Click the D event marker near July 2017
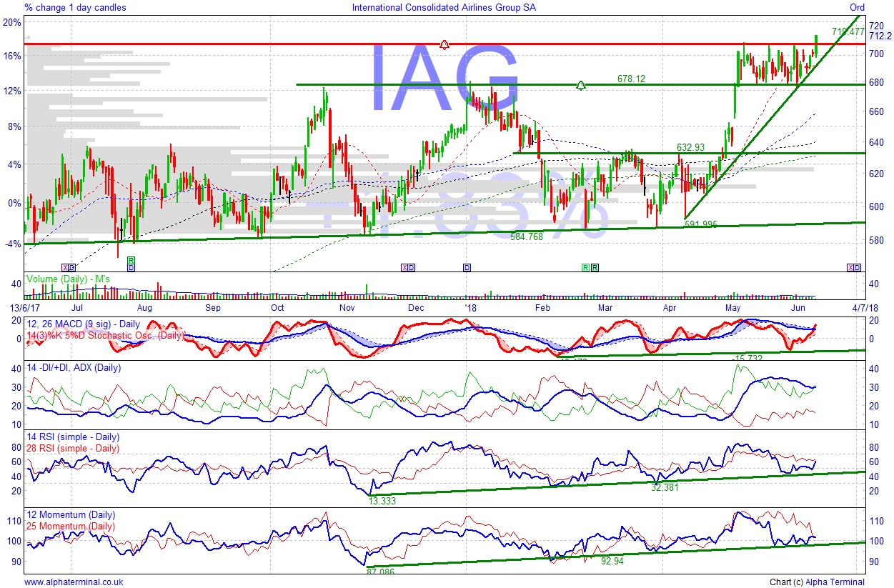Viewport: 894px width, 588px height. [x=71, y=267]
